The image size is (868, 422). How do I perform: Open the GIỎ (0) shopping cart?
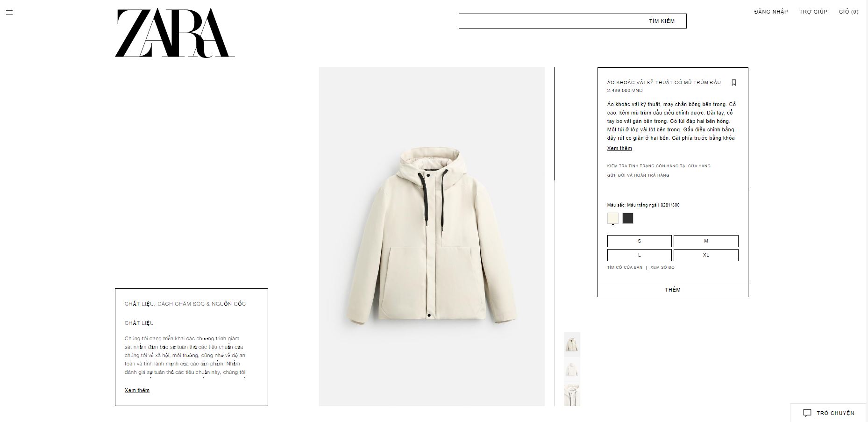pyautogui.click(x=849, y=12)
